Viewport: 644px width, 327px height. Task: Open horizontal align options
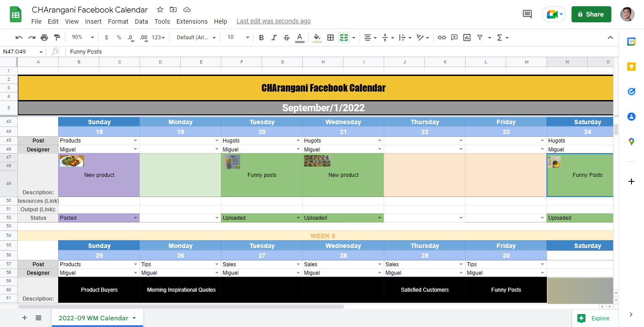pos(370,38)
